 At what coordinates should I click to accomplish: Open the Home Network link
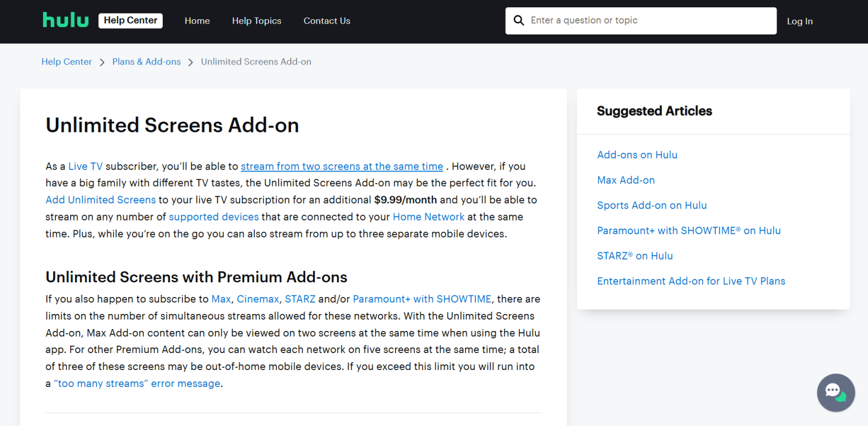click(428, 217)
